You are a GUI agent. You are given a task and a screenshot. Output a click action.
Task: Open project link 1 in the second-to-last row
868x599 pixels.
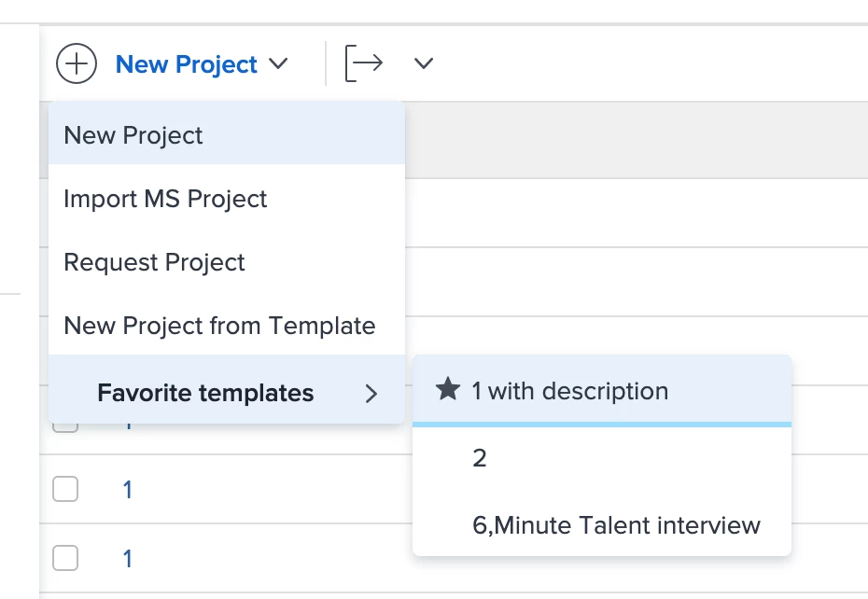[x=128, y=490]
